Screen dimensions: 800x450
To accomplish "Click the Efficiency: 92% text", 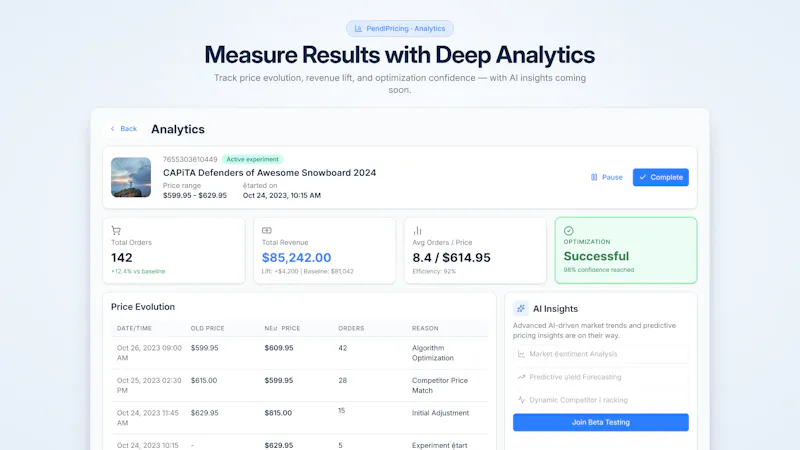I will click(x=434, y=271).
